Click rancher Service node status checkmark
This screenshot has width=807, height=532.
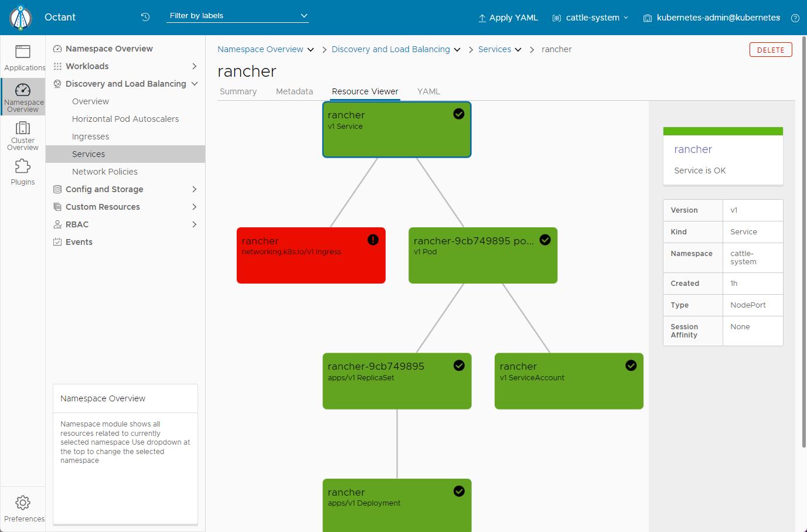tap(459, 114)
